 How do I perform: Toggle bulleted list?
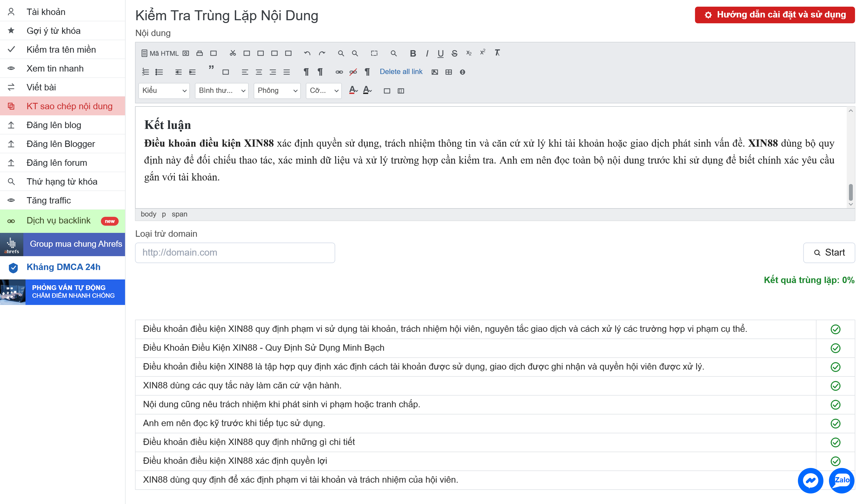pyautogui.click(x=159, y=72)
